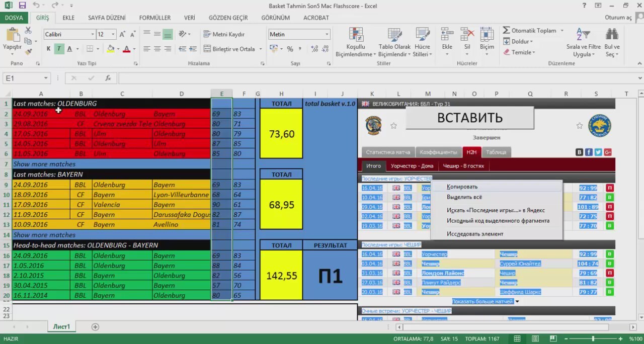Click the formula bar input

click(x=378, y=78)
